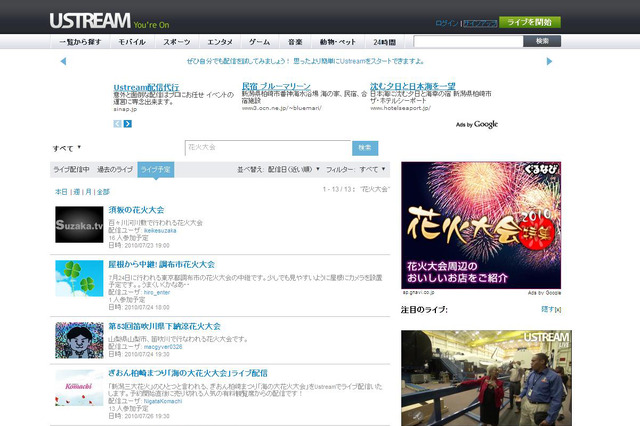This screenshot has height=426, width=640.
Task: Click the green ライブを開始 button
Action: (x=530, y=22)
